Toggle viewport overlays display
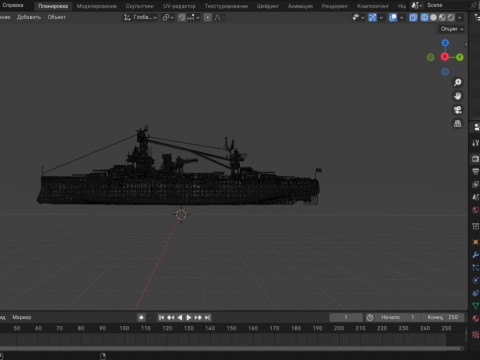Viewport: 480px width, 360px height. [393, 17]
